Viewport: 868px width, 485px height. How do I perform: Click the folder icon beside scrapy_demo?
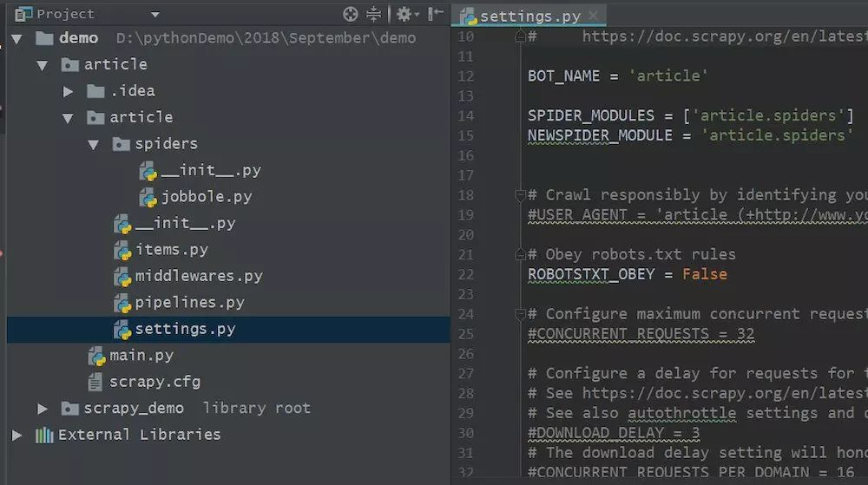pos(69,409)
